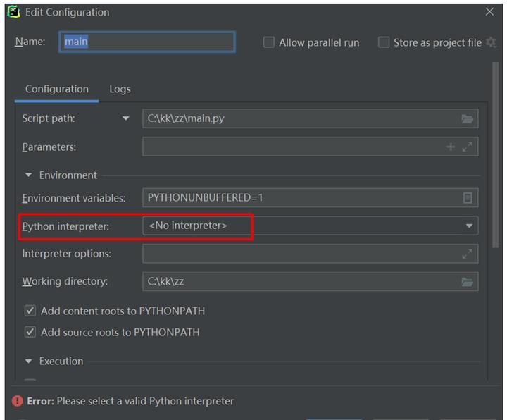Click the vertical scrollbar on the right

coord(496,155)
